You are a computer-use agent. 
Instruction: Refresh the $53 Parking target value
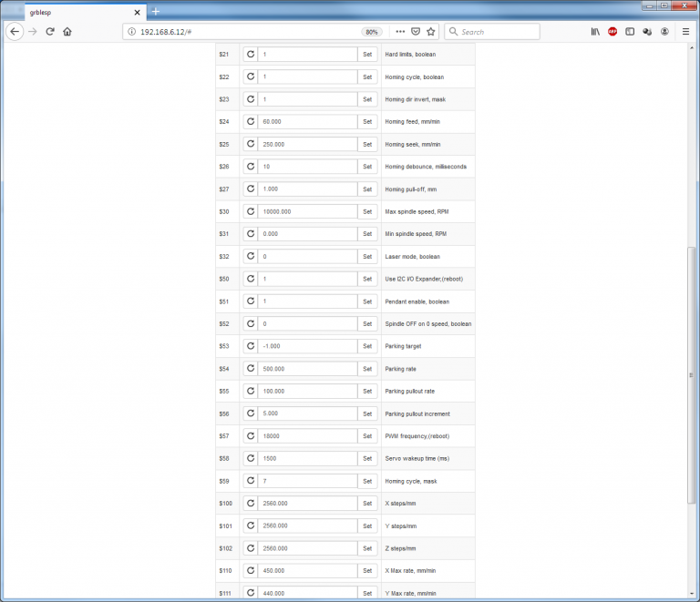tap(251, 346)
